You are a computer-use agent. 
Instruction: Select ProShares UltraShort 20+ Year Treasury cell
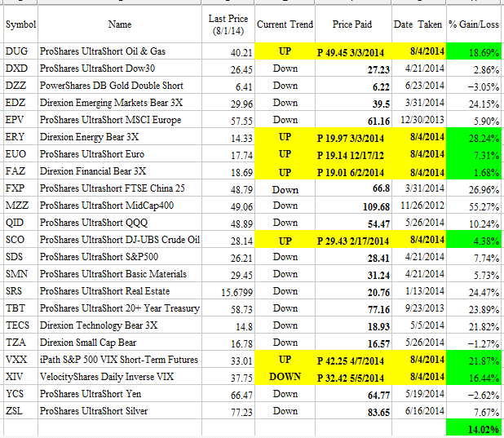(x=120, y=308)
